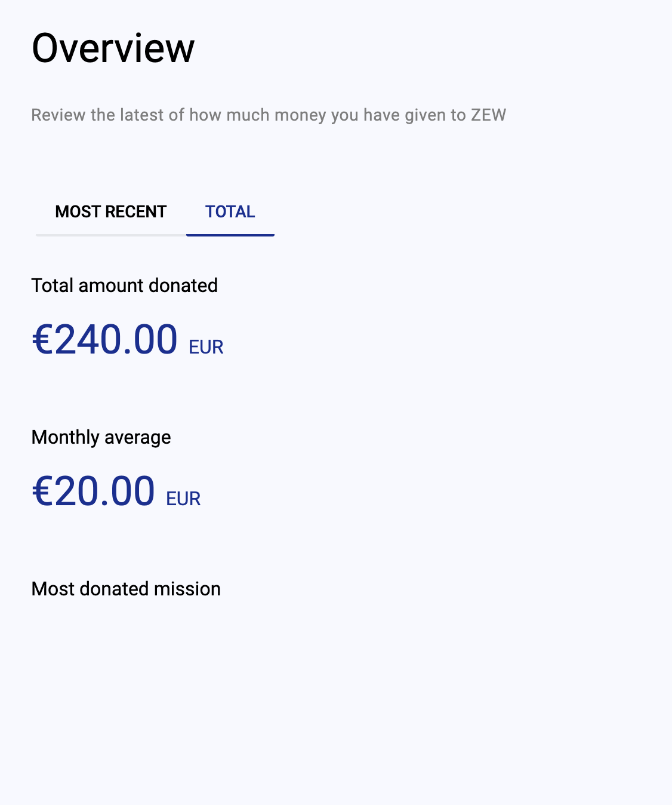The width and height of the screenshot is (672, 805).
Task: Switch to the MOST RECENT tab
Action: point(110,212)
